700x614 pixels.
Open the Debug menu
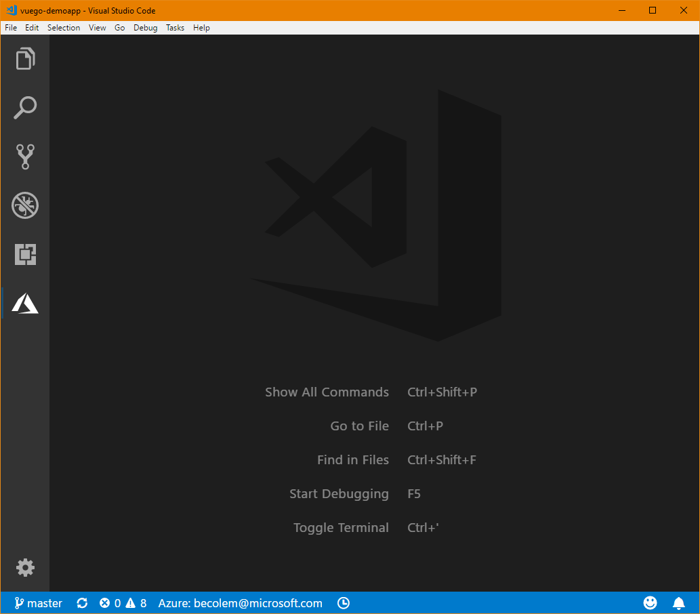pyautogui.click(x=145, y=27)
